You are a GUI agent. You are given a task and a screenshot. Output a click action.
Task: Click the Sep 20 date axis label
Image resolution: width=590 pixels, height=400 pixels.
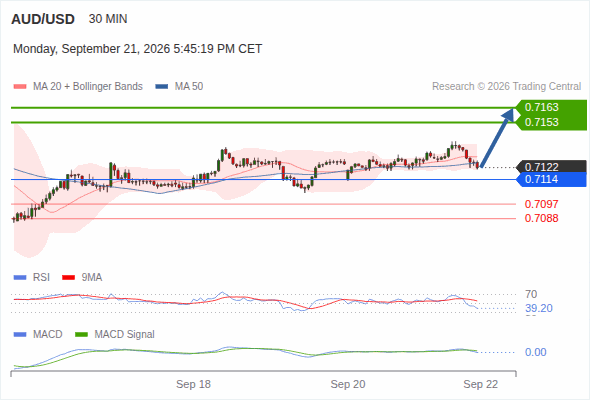click(x=348, y=384)
